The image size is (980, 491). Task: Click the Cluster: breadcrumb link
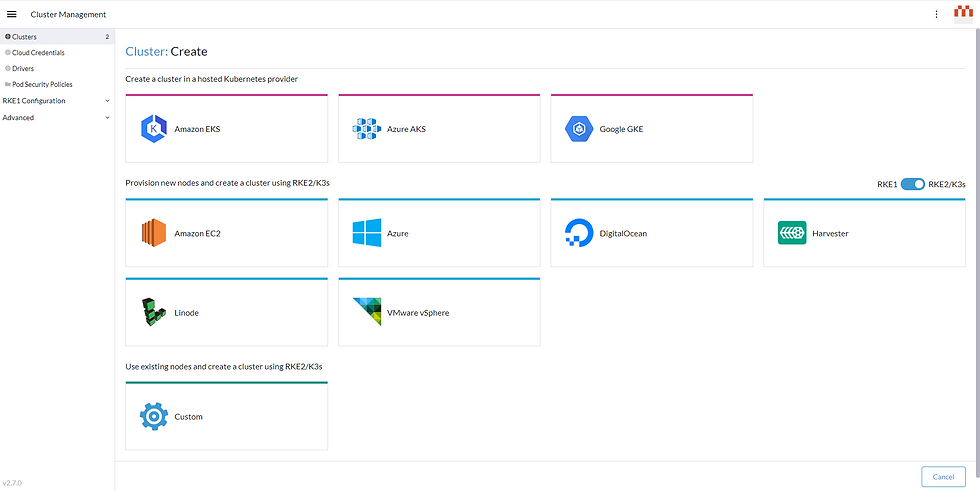(147, 52)
